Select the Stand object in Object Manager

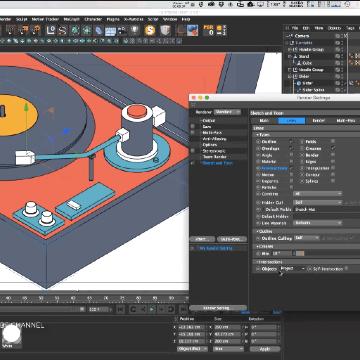click(x=304, y=56)
